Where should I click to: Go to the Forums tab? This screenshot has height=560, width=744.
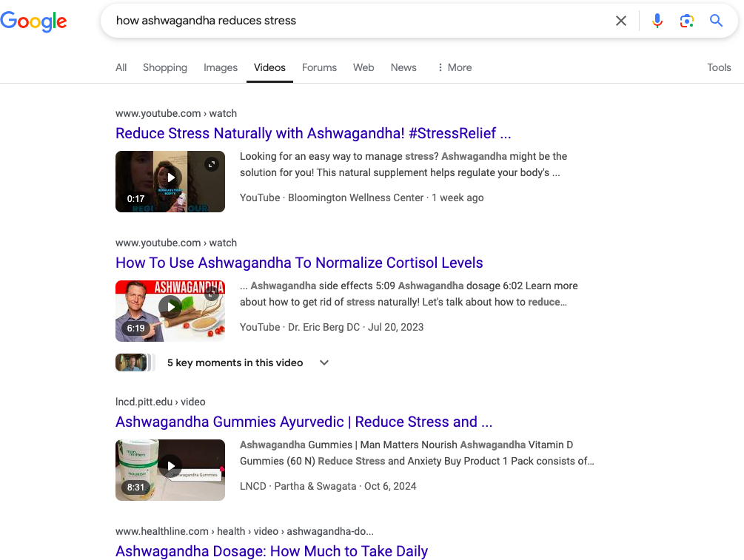click(x=319, y=67)
